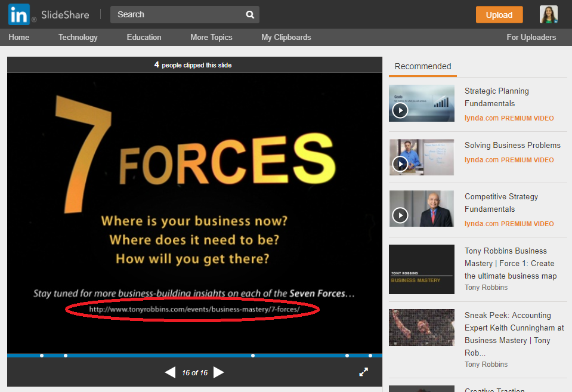Click the first clip marker on progress bar

(x=42, y=356)
